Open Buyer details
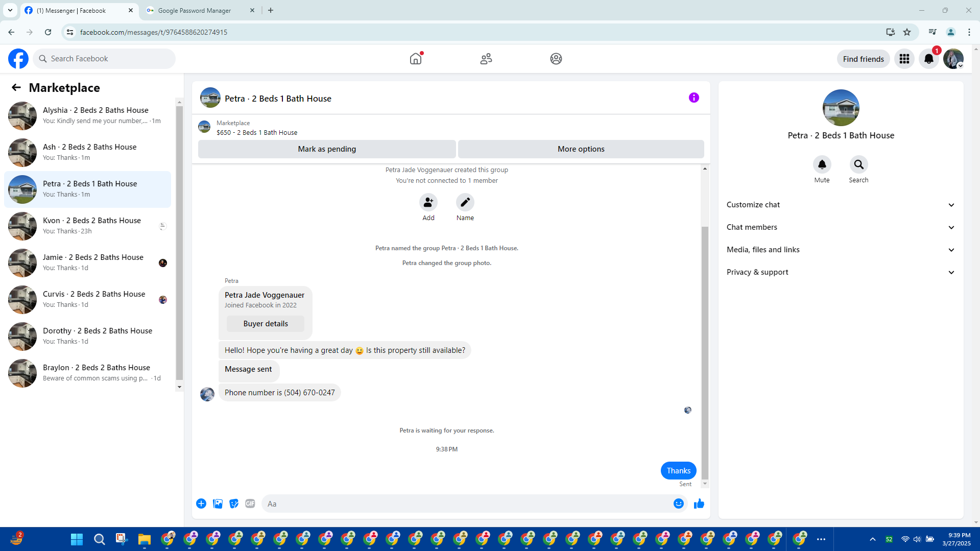This screenshot has width=980, height=551. coord(266,324)
